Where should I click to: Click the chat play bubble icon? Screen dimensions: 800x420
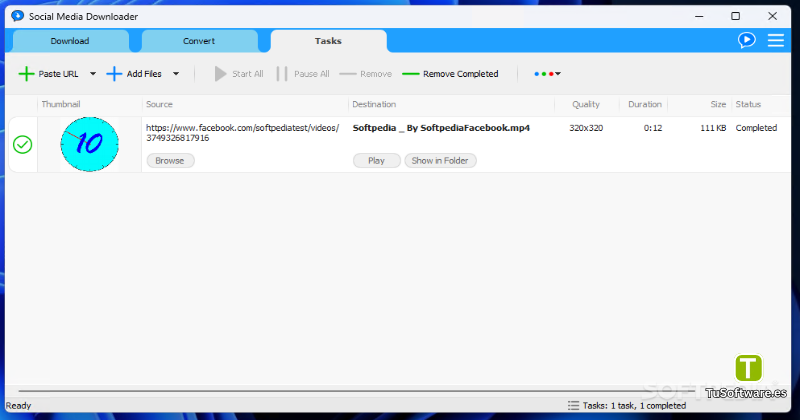[746, 40]
